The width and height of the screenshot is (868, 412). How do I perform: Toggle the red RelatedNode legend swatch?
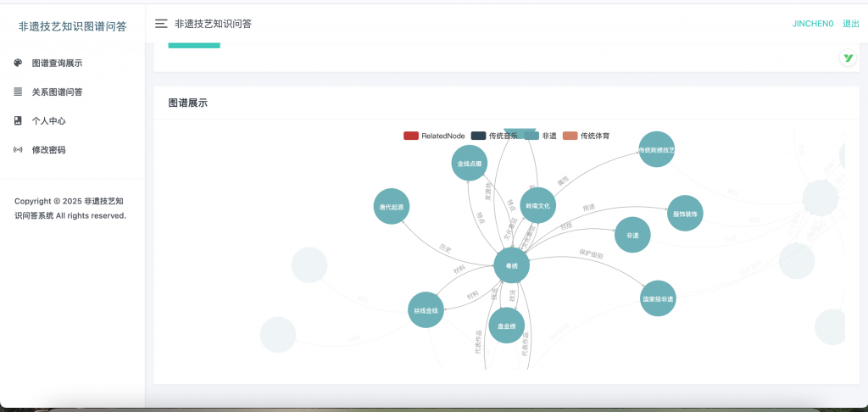coord(411,136)
